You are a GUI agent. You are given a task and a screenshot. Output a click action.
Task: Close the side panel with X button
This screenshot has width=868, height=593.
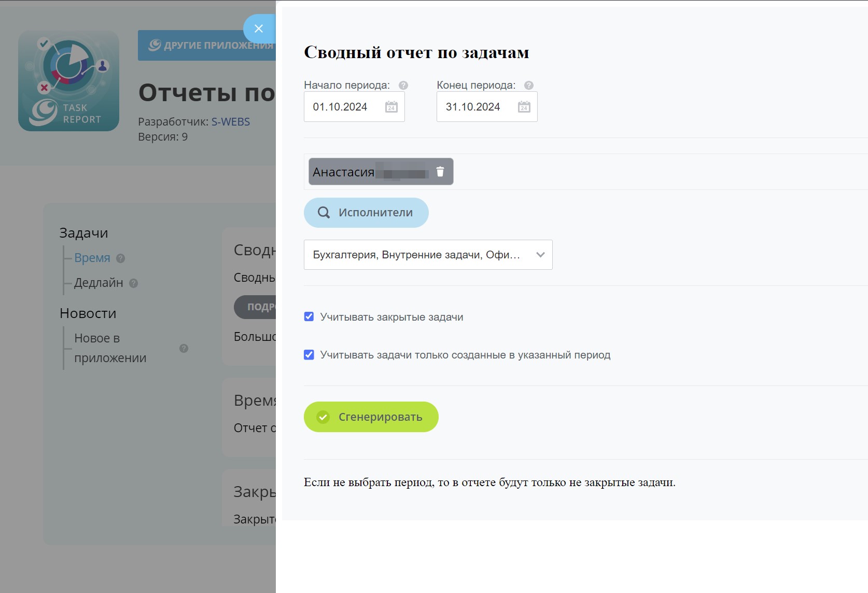click(259, 29)
